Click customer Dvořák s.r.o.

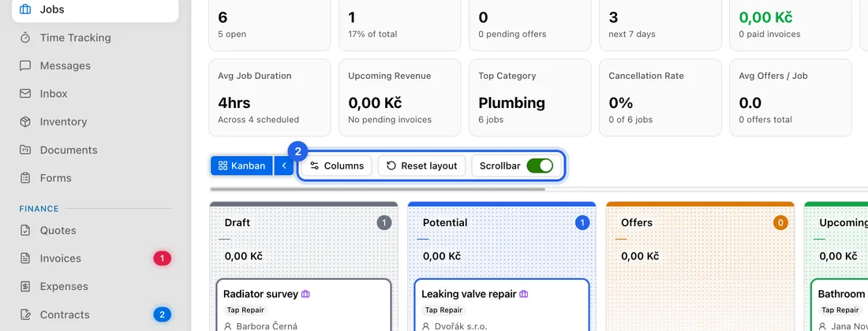pyautogui.click(x=461, y=326)
